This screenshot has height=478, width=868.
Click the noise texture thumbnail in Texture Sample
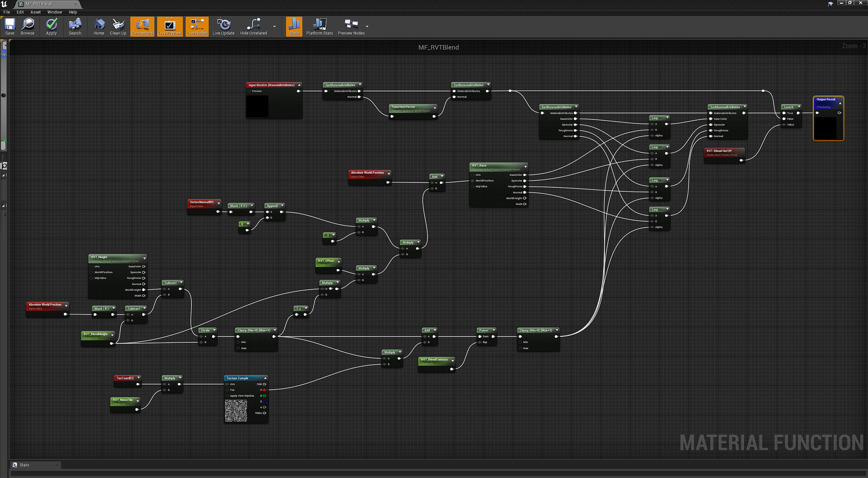point(236,411)
